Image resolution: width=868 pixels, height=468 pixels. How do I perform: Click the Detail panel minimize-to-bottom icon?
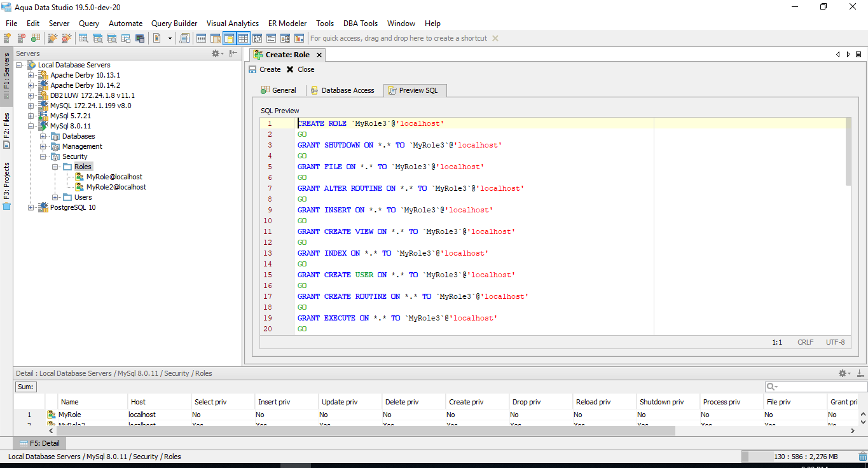[x=860, y=373]
